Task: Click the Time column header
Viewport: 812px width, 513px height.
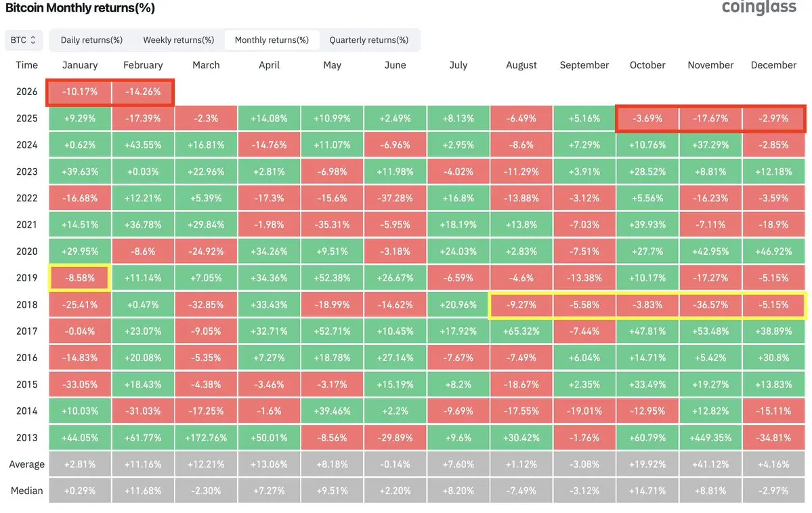Action: tap(27, 65)
